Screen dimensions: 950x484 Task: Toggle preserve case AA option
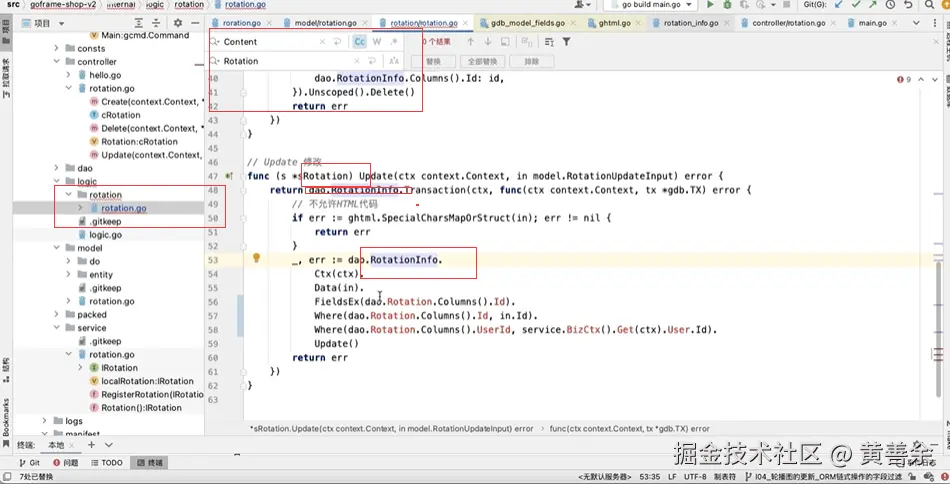coord(394,61)
